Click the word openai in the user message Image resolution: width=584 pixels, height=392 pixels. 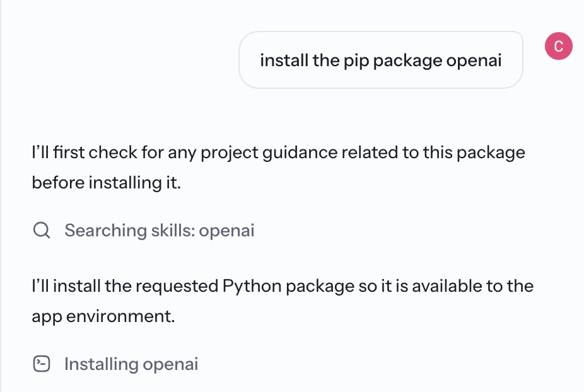(x=474, y=61)
